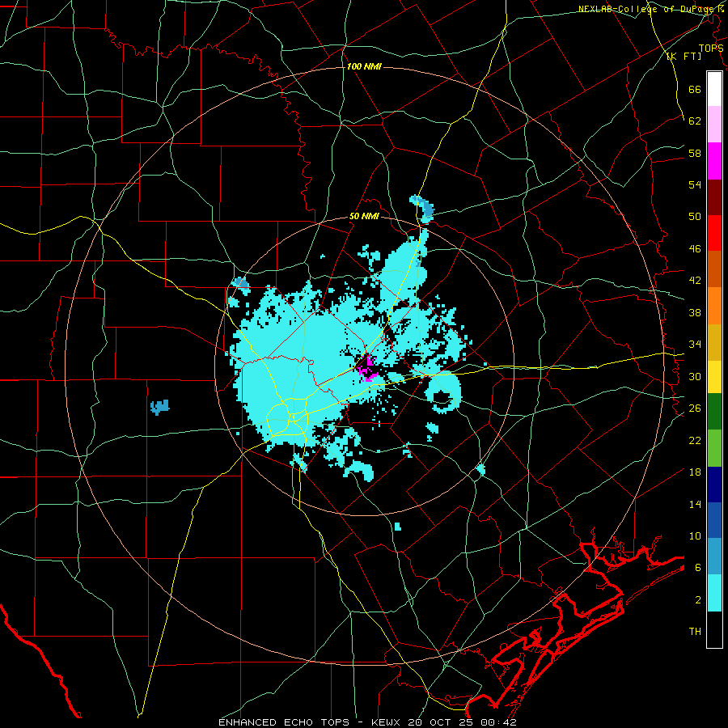Screen dimensions: 728x728
Task: Click the "6" legend value
Action: 698,567
